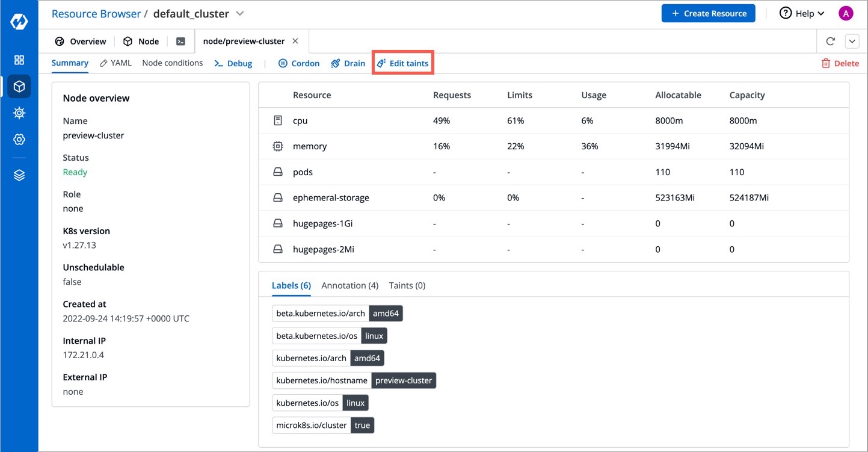Delete the node with Delete button

coord(840,63)
